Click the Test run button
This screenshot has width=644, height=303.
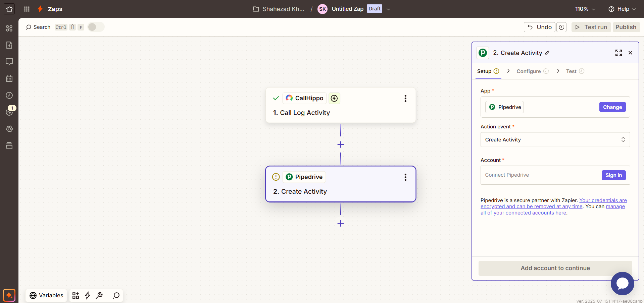coord(591,27)
